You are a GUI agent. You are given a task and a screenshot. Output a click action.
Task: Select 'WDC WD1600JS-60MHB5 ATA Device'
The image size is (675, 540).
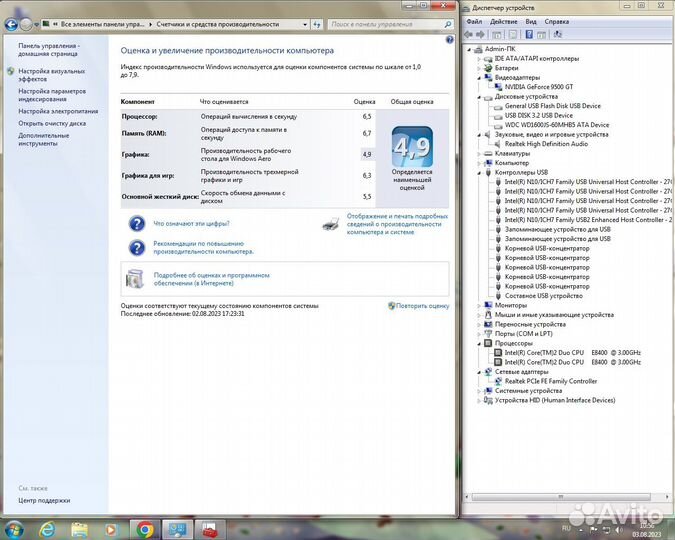tap(557, 125)
